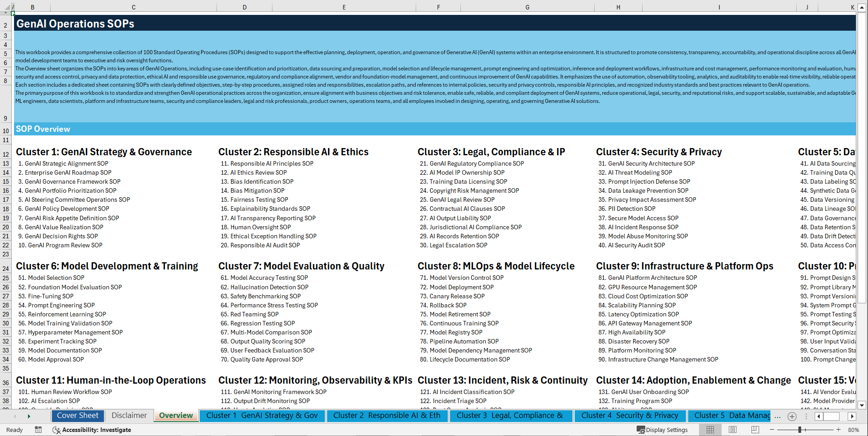The width and height of the screenshot is (868, 436).
Task: Run the Accessibility Investigate check
Action: (93, 430)
